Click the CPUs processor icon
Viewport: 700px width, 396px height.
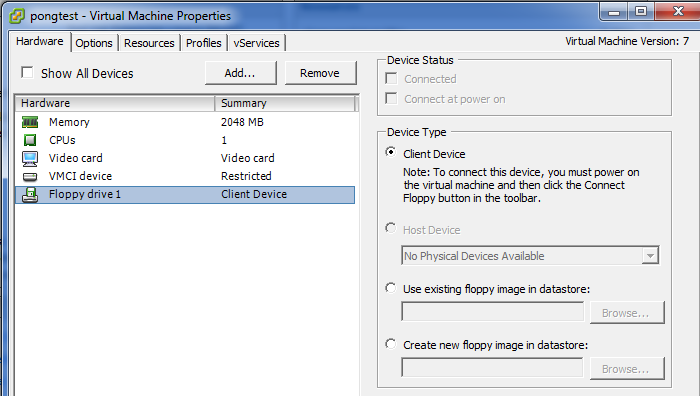[30, 140]
